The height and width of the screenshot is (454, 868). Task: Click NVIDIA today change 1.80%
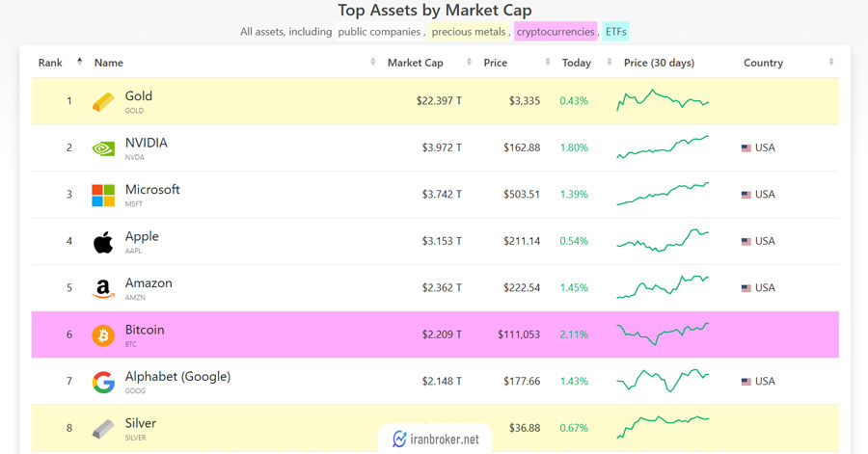[x=574, y=147]
